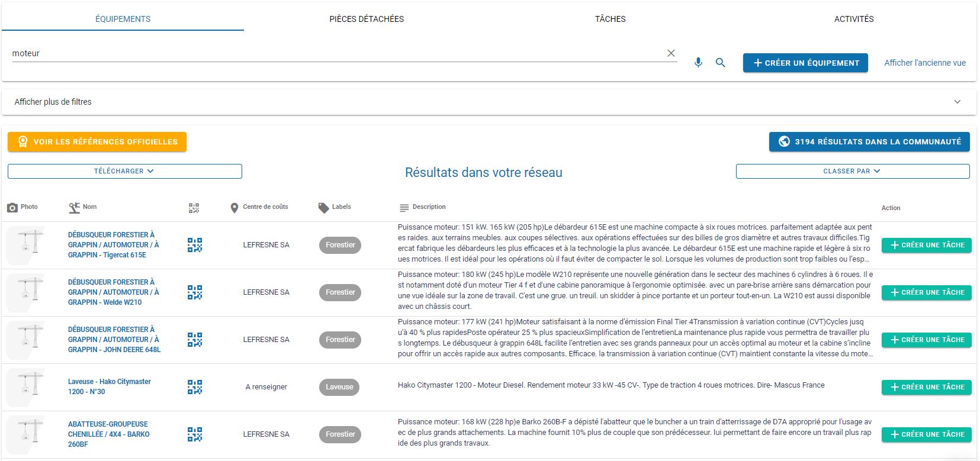980x461 pixels.
Task: Open QR code for Welde W210 row
Action: (x=195, y=292)
